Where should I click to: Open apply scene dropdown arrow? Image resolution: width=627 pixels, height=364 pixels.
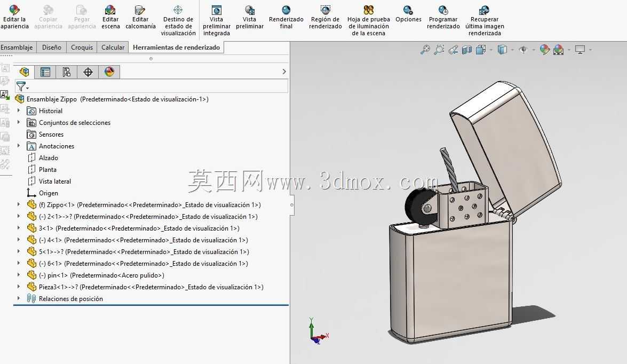569,50
